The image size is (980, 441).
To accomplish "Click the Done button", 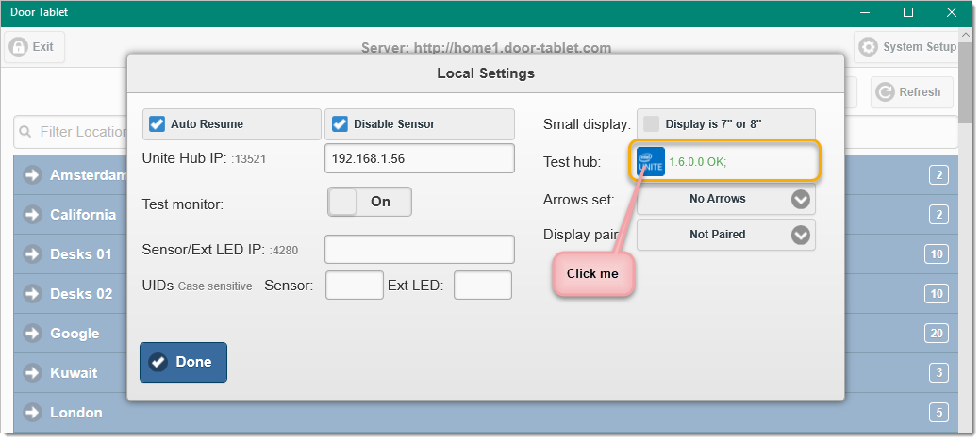I will click(183, 362).
